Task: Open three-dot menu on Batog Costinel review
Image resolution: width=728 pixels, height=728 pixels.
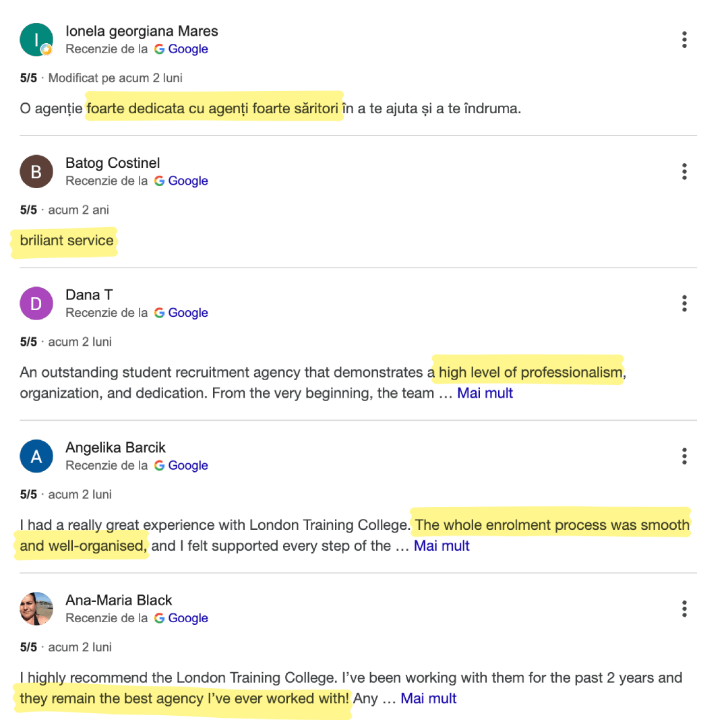Action: (x=684, y=171)
